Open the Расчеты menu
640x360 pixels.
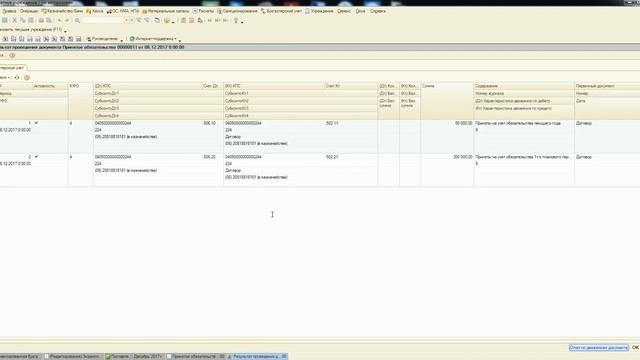pyautogui.click(x=203, y=11)
